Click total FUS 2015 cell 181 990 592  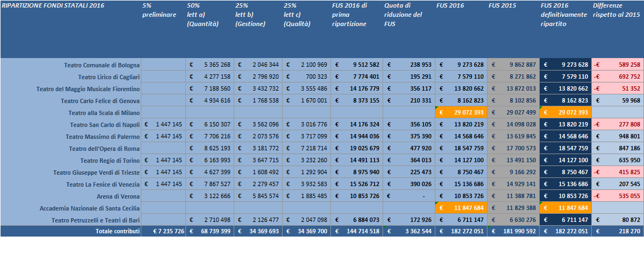[x=513, y=231]
